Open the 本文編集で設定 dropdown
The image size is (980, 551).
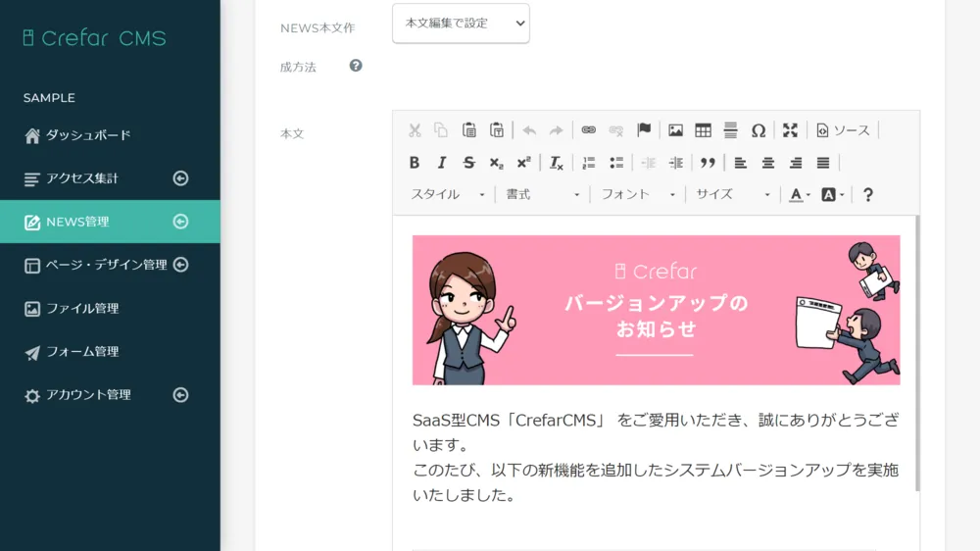pyautogui.click(x=461, y=24)
